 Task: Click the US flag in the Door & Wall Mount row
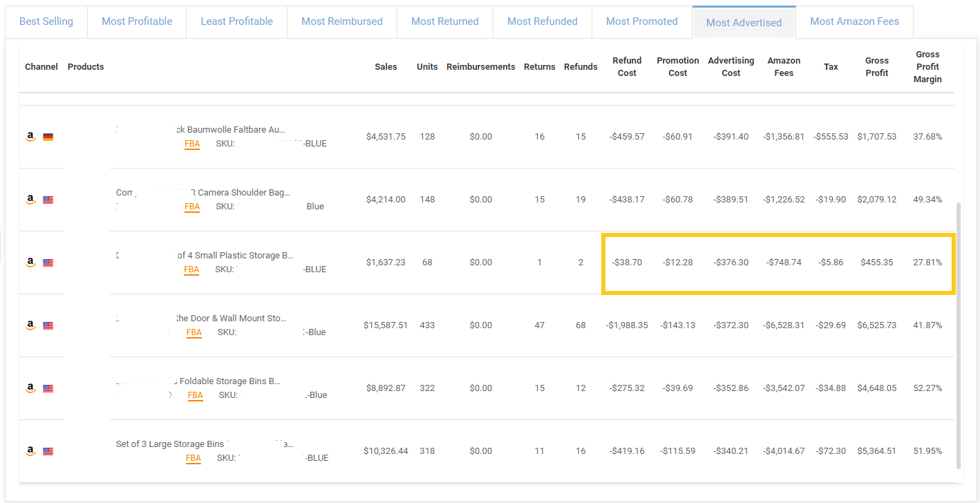tap(48, 325)
